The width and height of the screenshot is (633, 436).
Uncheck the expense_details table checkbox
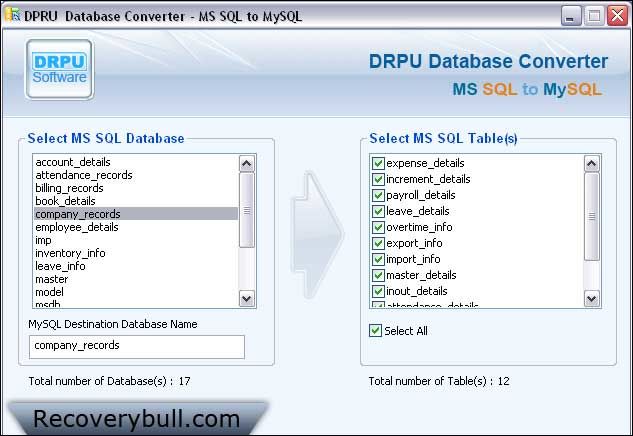click(x=378, y=164)
